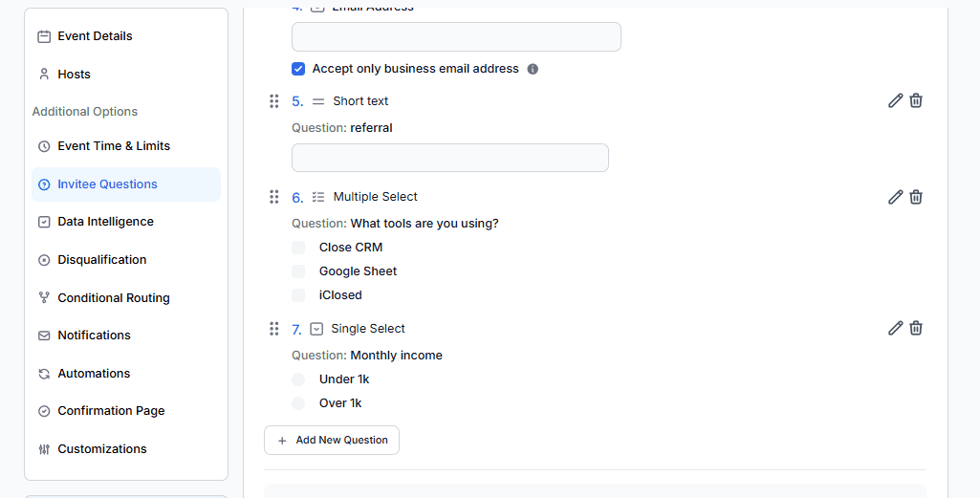The image size is (980, 498).
Task: Open the Automations menu item
Action: 94,374
